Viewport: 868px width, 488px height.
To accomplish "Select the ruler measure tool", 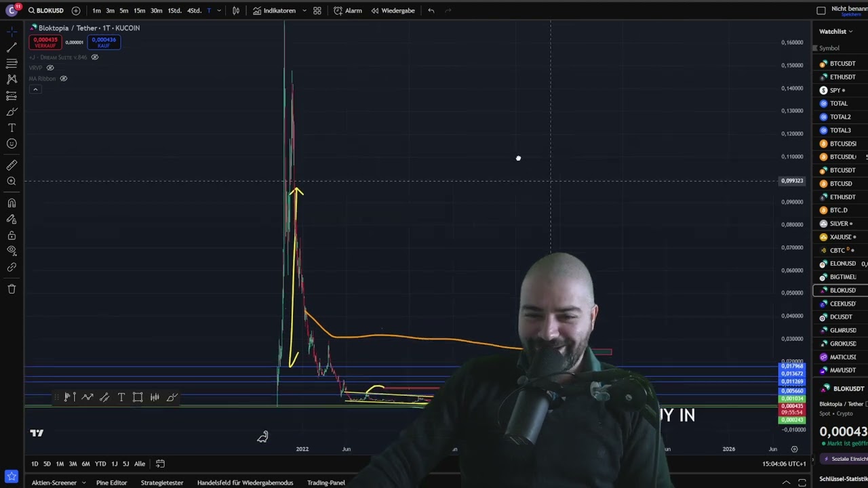I will [x=12, y=165].
